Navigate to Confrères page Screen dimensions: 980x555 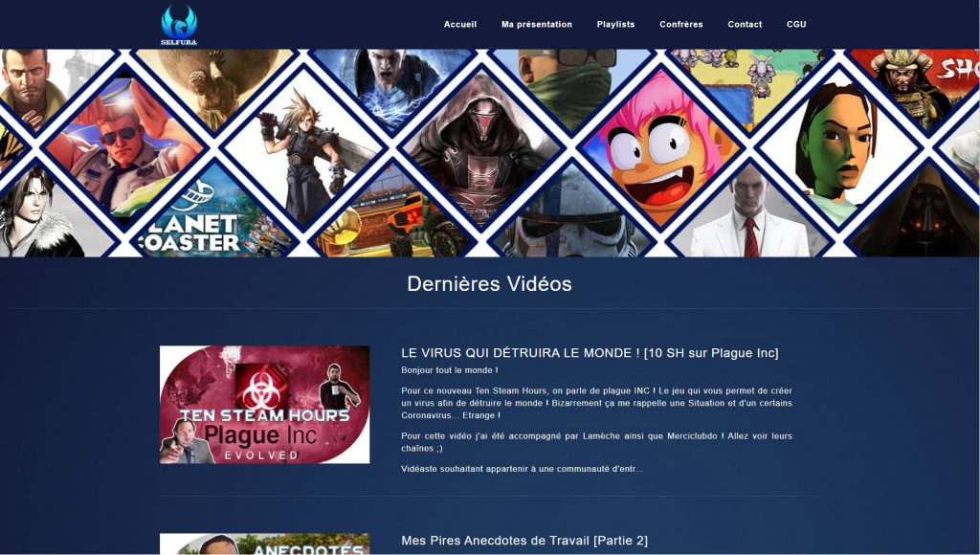click(x=681, y=24)
